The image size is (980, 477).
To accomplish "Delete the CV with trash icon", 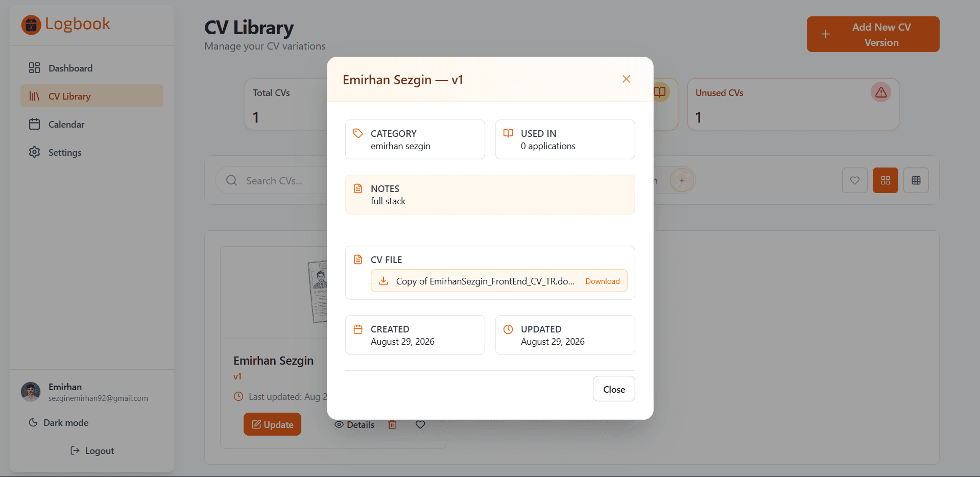I will [x=392, y=425].
